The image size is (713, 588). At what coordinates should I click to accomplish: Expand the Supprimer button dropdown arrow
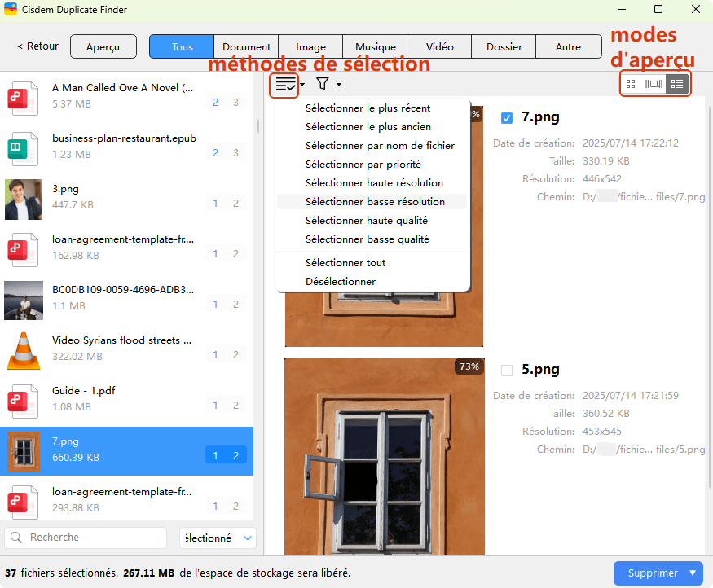pos(693,573)
